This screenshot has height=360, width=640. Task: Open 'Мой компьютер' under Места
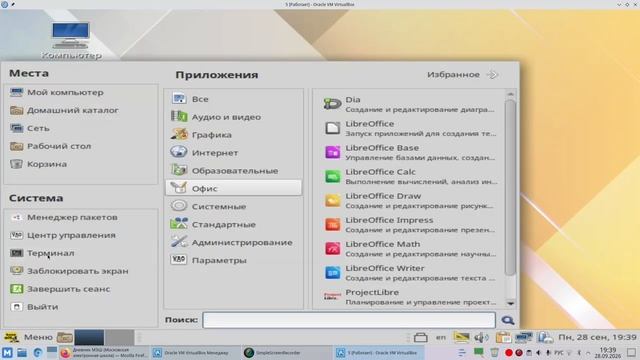(81, 92)
